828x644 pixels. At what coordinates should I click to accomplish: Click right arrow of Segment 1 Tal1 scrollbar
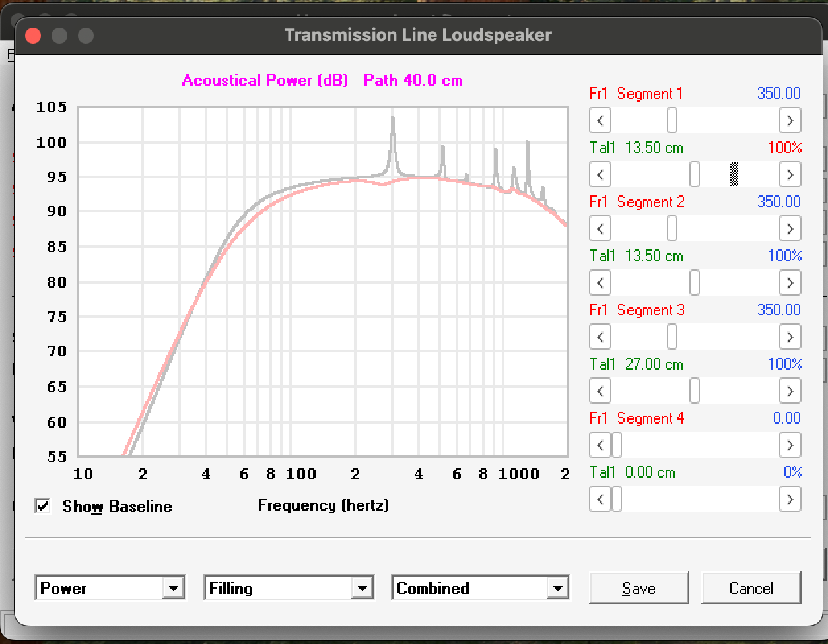click(x=790, y=175)
